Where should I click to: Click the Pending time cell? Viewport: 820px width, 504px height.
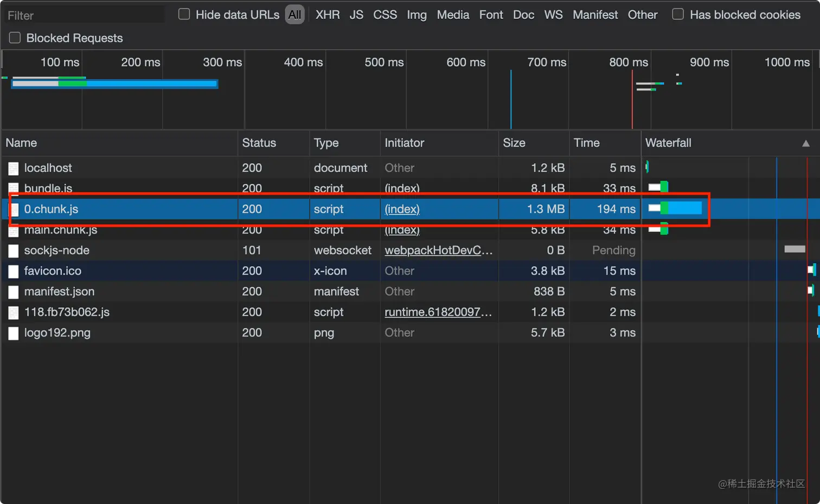[613, 250]
